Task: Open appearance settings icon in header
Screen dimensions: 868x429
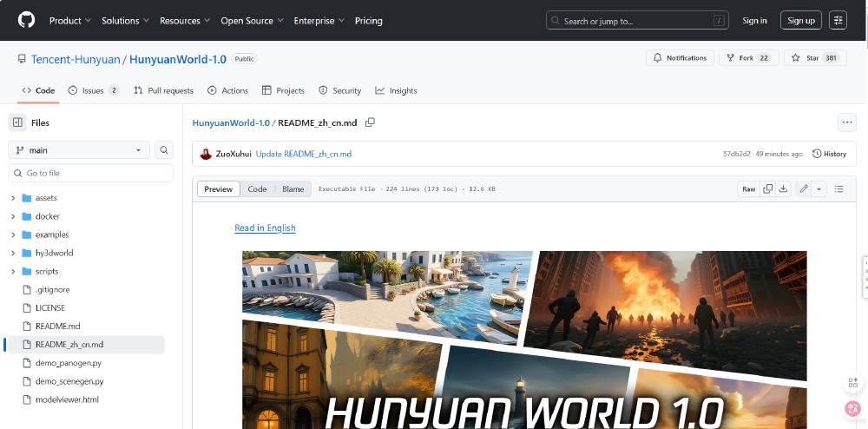Action: pos(838,21)
